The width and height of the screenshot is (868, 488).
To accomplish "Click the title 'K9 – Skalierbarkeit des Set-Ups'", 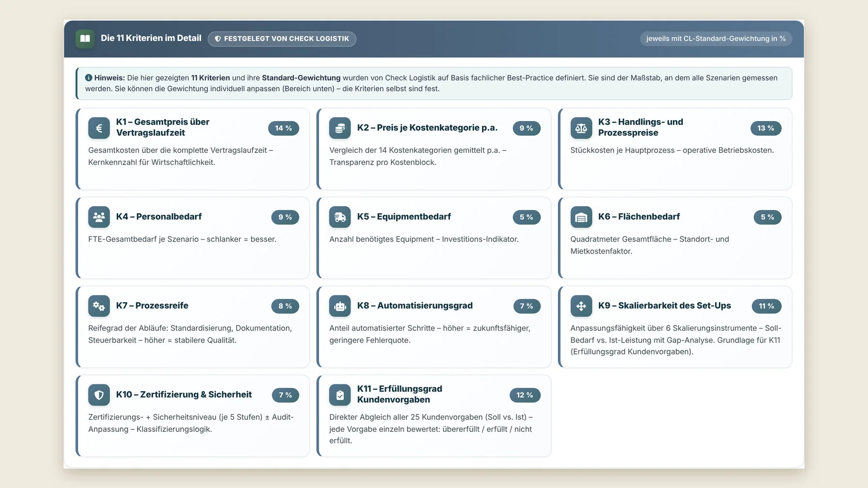I will click(x=665, y=306).
